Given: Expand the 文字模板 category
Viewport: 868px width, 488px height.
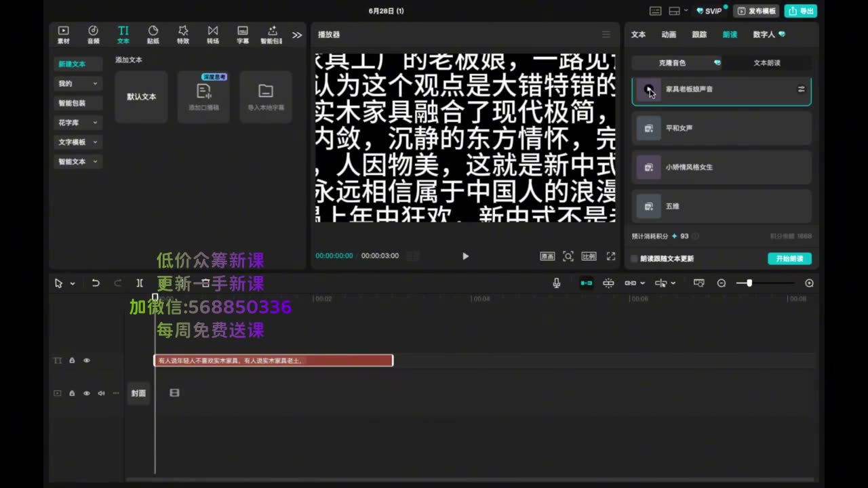Looking at the screenshot, I should pyautogui.click(x=78, y=142).
